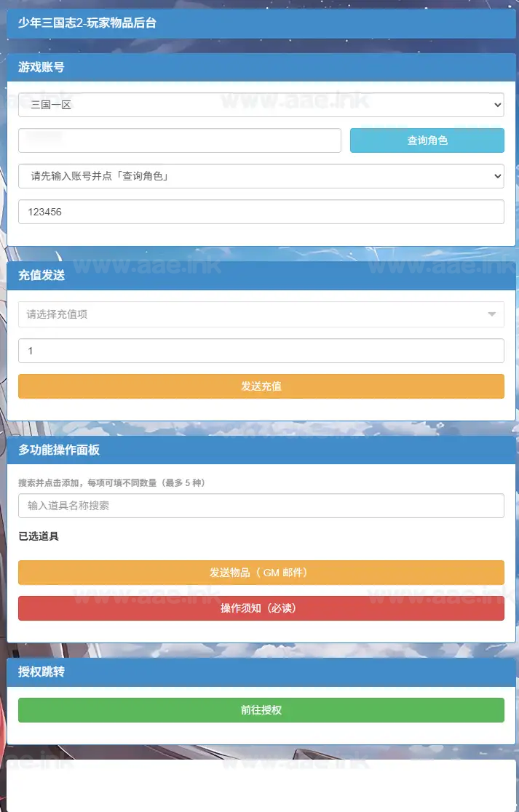The image size is (519, 812).
Task: Open 操作须知（必读）red button
Action: (261, 608)
